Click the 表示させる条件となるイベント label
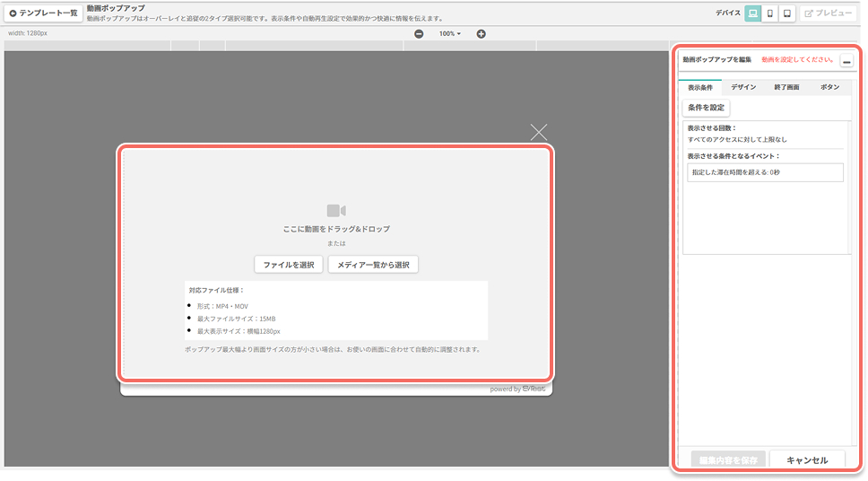868x481 pixels. point(733,156)
